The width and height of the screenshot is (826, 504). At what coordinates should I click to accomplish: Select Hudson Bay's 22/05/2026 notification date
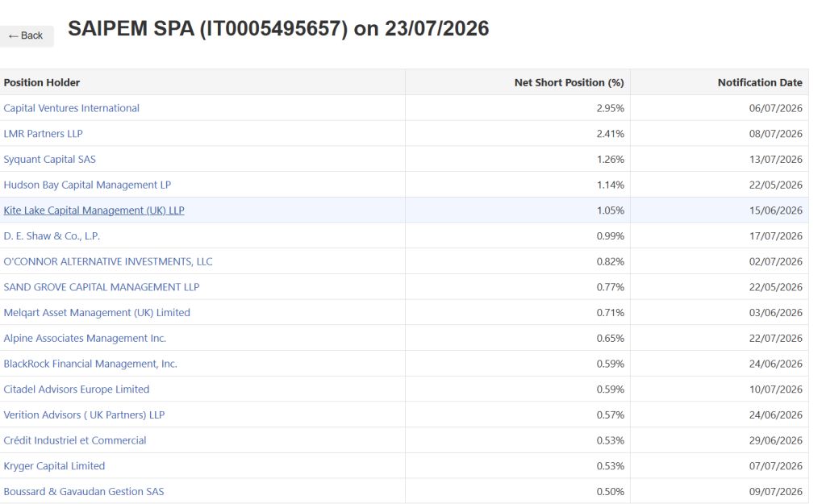click(x=775, y=185)
